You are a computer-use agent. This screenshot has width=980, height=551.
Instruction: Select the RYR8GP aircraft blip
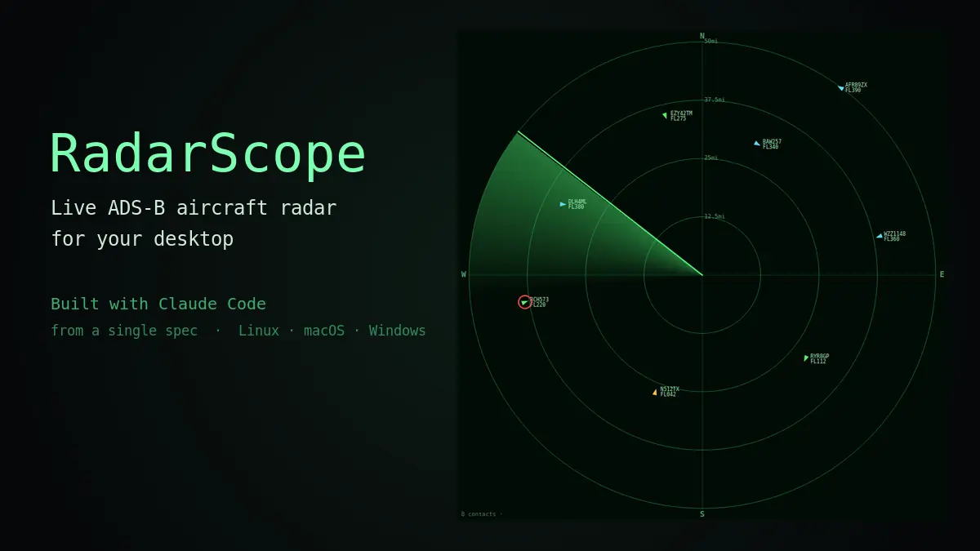805,358
